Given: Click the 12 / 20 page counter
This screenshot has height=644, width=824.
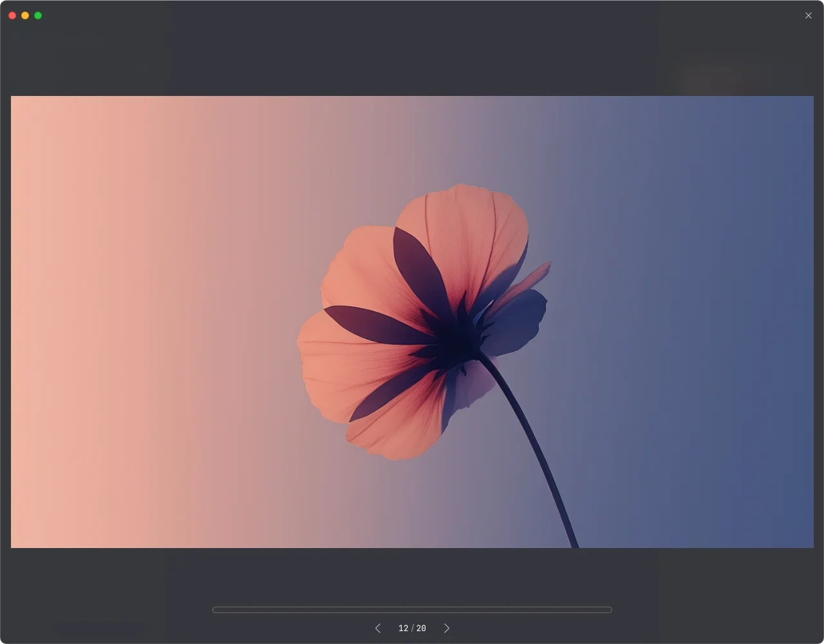Looking at the screenshot, I should pyautogui.click(x=412, y=628).
